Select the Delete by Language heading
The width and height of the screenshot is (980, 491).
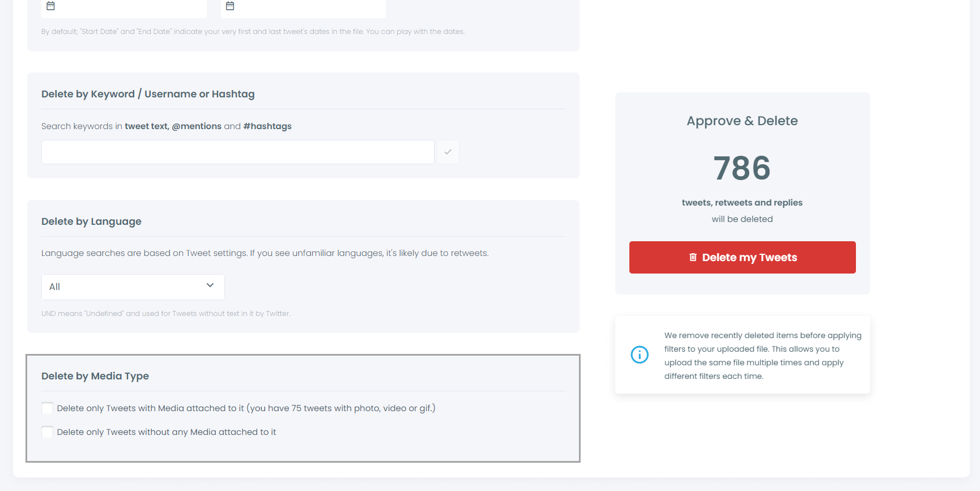pyautogui.click(x=91, y=221)
